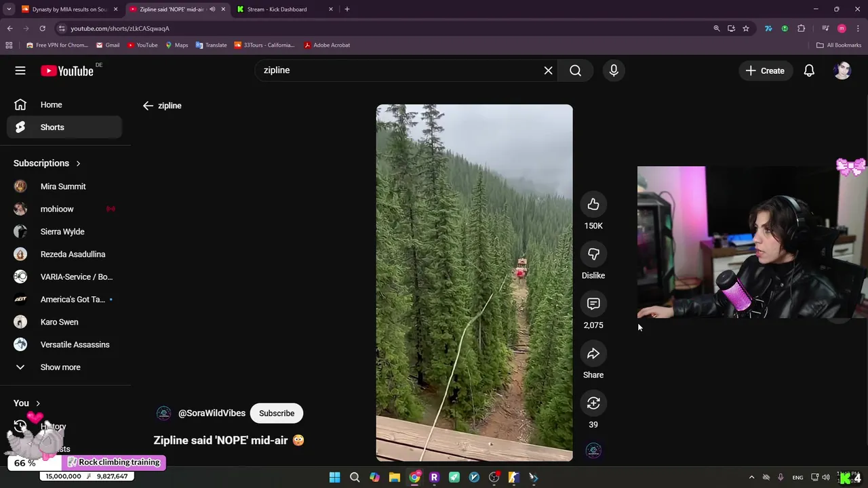Go back in browser history
The height and width of the screenshot is (488, 868).
point(9,28)
